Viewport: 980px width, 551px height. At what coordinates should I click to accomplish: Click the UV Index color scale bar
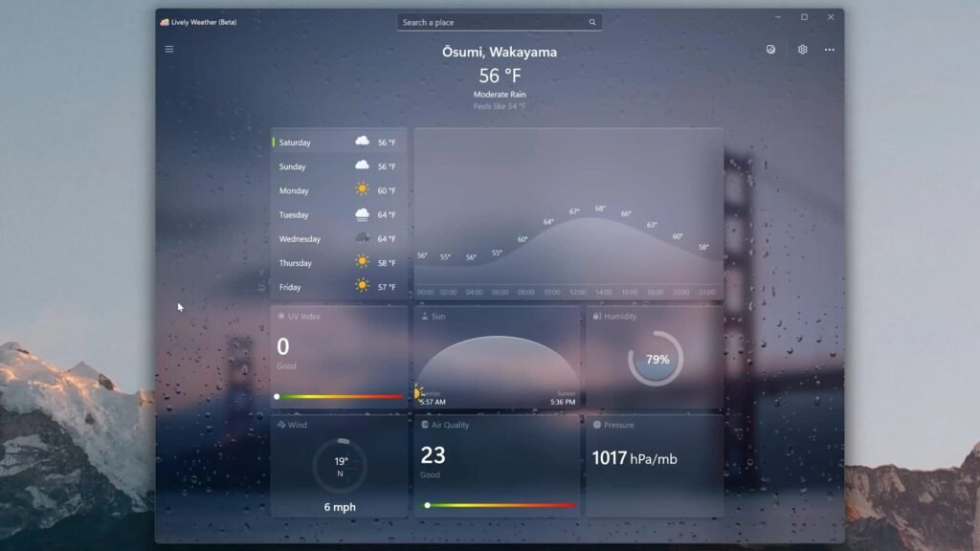pyautogui.click(x=340, y=396)
